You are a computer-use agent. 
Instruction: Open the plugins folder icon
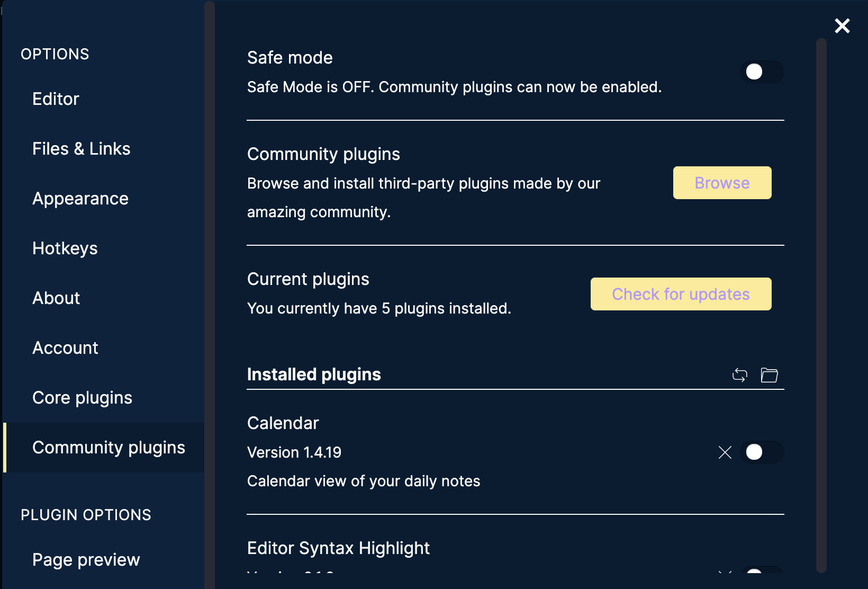(x=769, y=374)
